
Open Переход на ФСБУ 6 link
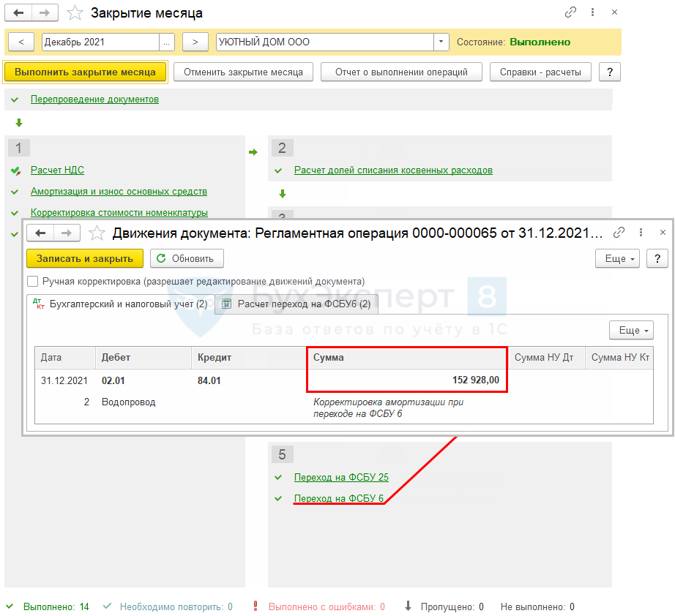pyautogui.click(x=339, y=498)
